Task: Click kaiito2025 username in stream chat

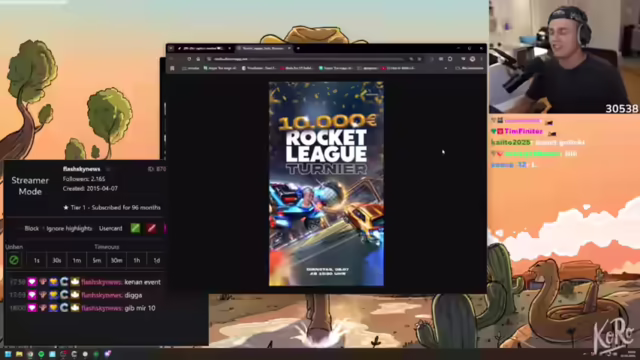Action: (511, 142)
